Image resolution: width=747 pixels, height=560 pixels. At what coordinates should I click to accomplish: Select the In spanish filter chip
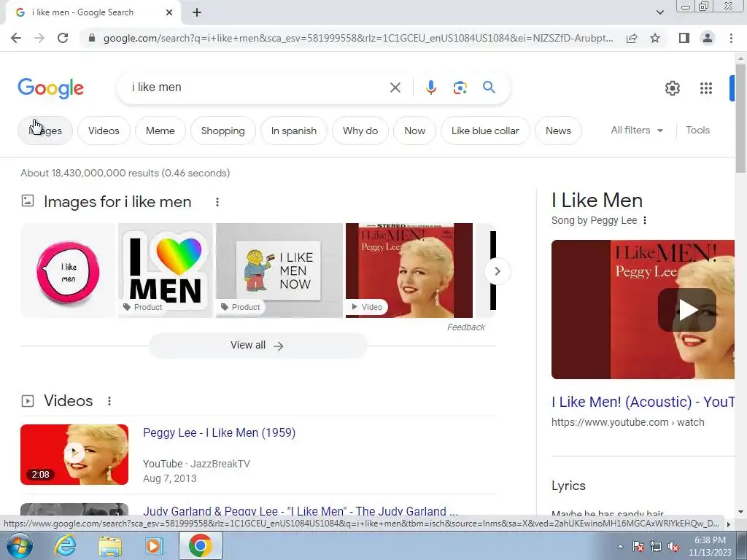coord(294,131)
